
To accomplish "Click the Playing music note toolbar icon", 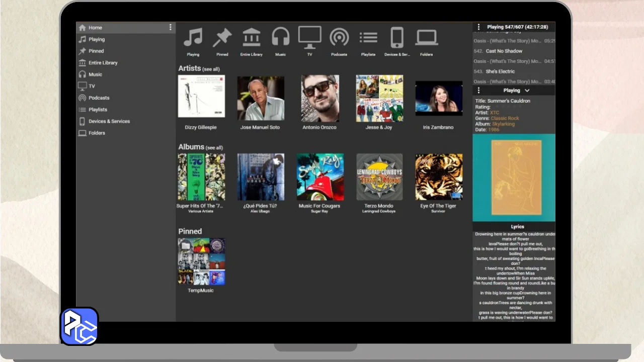I will [193, 38].
